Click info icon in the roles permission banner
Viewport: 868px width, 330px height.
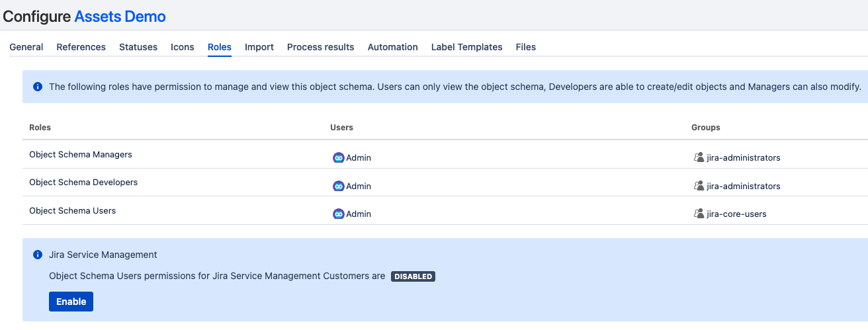[38, 87]
